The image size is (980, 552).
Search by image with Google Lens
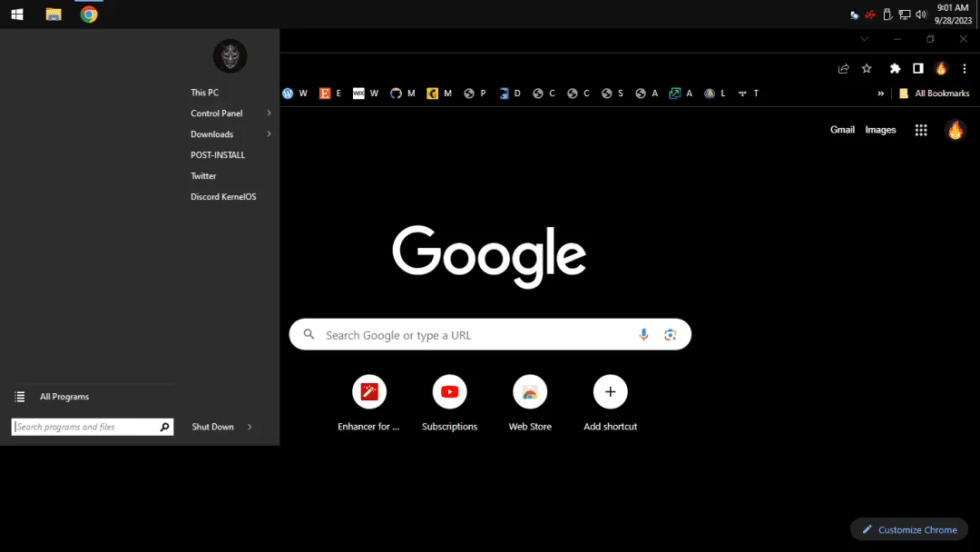point(670,334)
